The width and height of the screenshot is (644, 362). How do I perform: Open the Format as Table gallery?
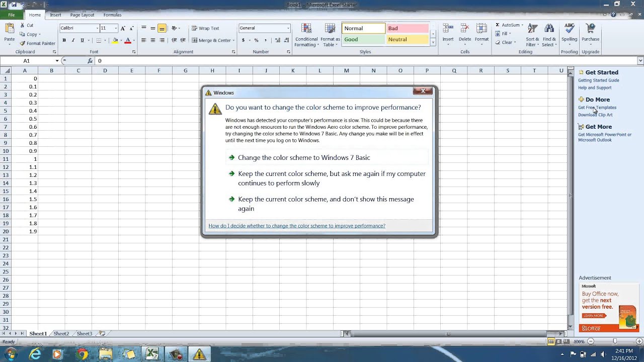click(x=330, y=35)
